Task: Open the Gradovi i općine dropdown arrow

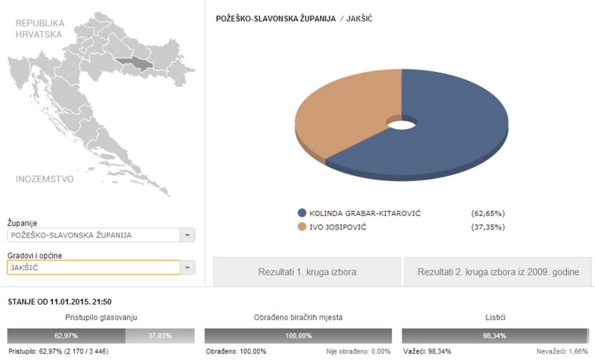Action: tap(187, 267)
